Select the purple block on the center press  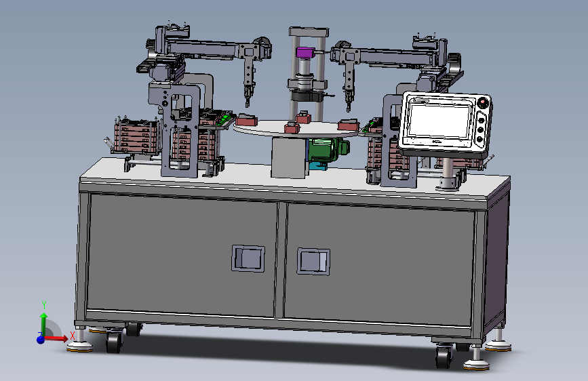click(x=305, y=52)
